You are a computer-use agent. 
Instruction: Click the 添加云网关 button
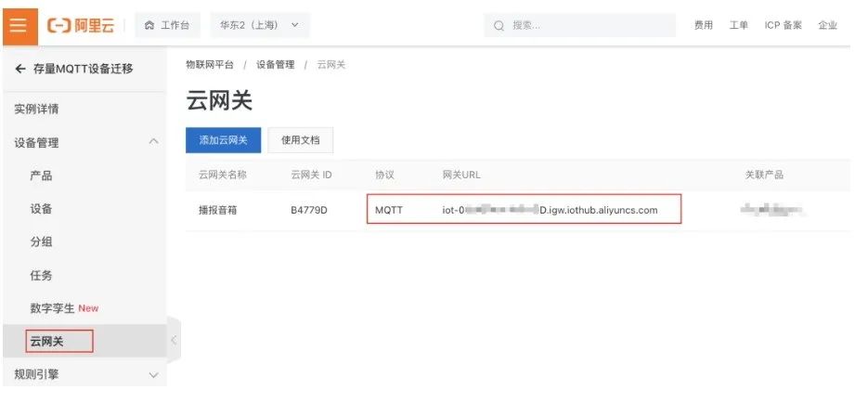pos(223,140)
